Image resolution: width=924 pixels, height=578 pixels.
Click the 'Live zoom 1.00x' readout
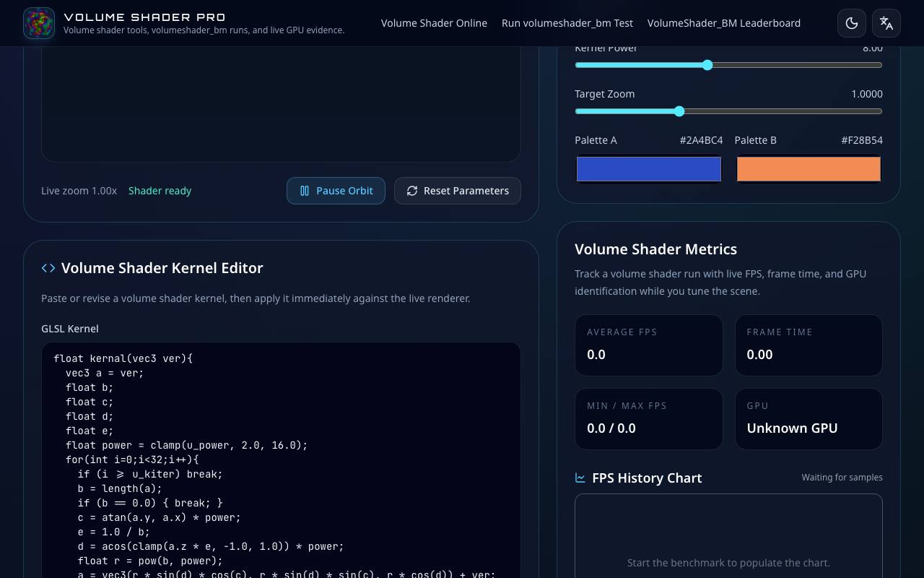pyautogui.click(x=79, y=191)
